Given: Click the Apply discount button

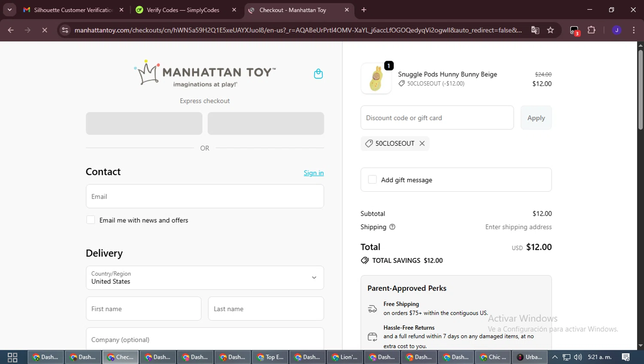Looking at the screenshot, I should pos(536,118).
